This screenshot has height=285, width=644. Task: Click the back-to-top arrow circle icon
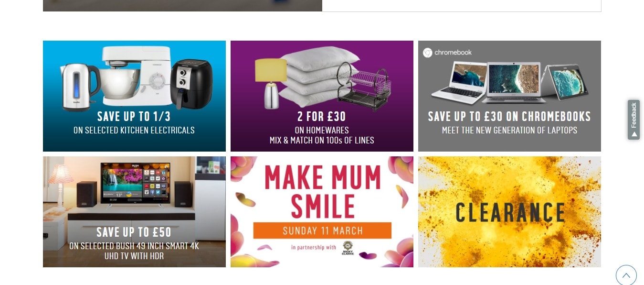pos(626,275)
